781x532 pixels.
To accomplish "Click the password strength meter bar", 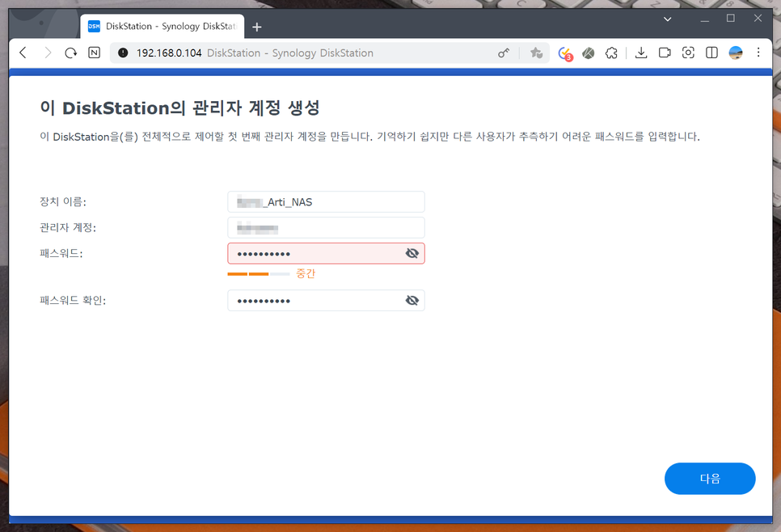I will [x=259, y=274].
